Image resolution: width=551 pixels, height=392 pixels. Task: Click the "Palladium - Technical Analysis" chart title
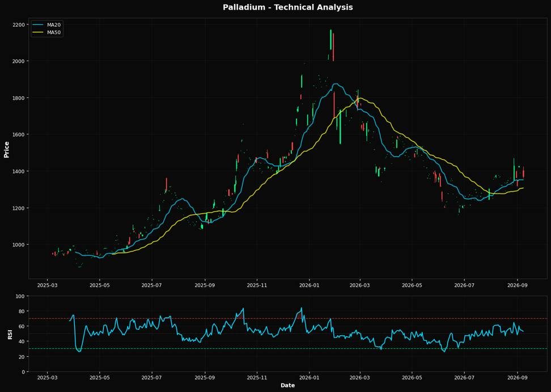tap(287, 7)
